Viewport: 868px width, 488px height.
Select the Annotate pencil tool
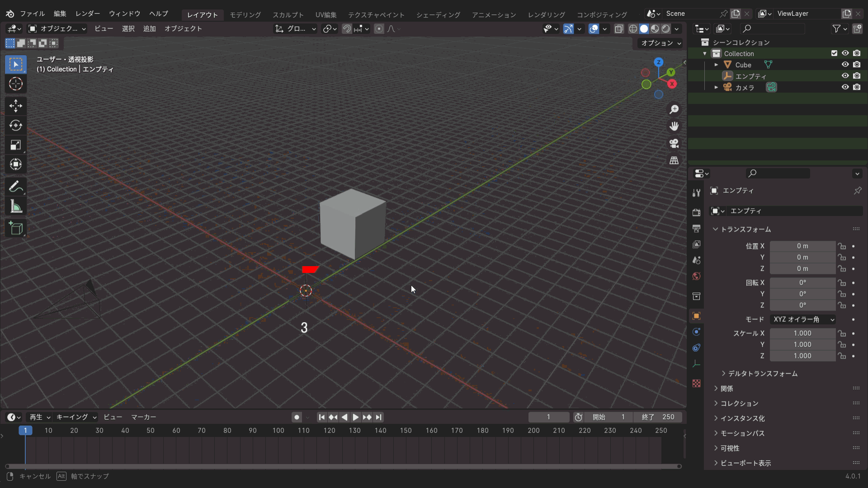coord(15,186)
